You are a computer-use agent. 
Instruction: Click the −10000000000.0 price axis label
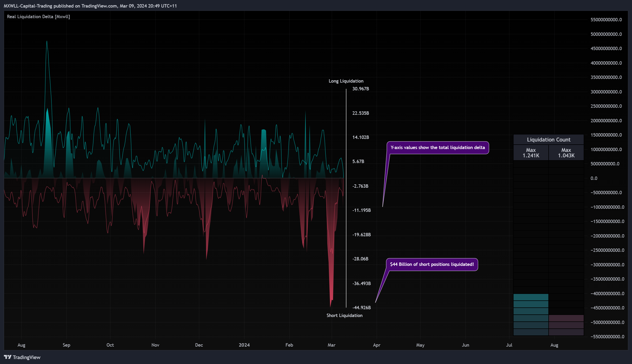click(x=607, y=207)
